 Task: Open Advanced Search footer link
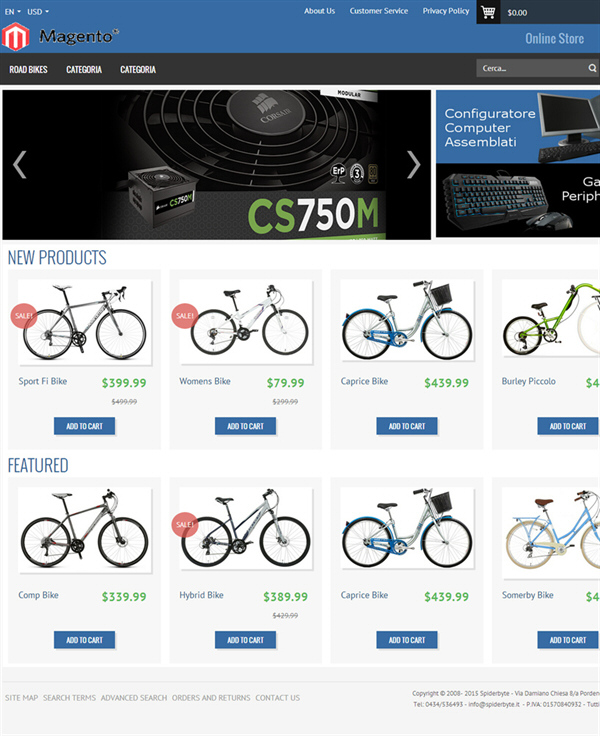(x=134, y=698)
